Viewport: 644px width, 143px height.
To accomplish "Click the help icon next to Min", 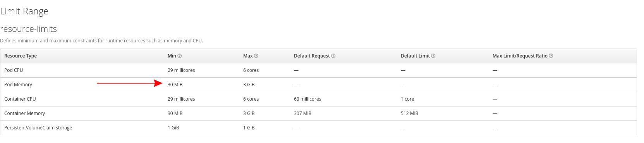I will pos(180,56).
